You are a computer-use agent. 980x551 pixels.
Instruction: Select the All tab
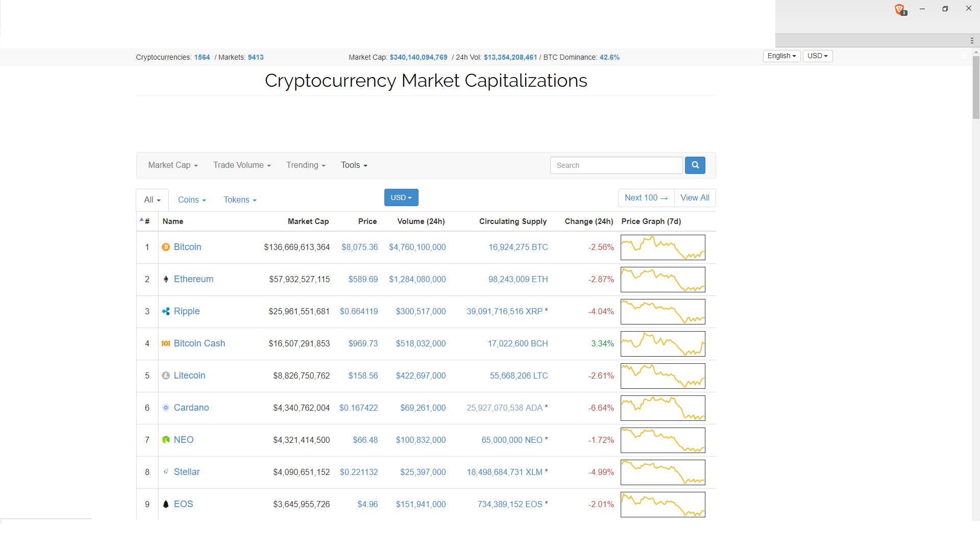click(x=152, y=200)
